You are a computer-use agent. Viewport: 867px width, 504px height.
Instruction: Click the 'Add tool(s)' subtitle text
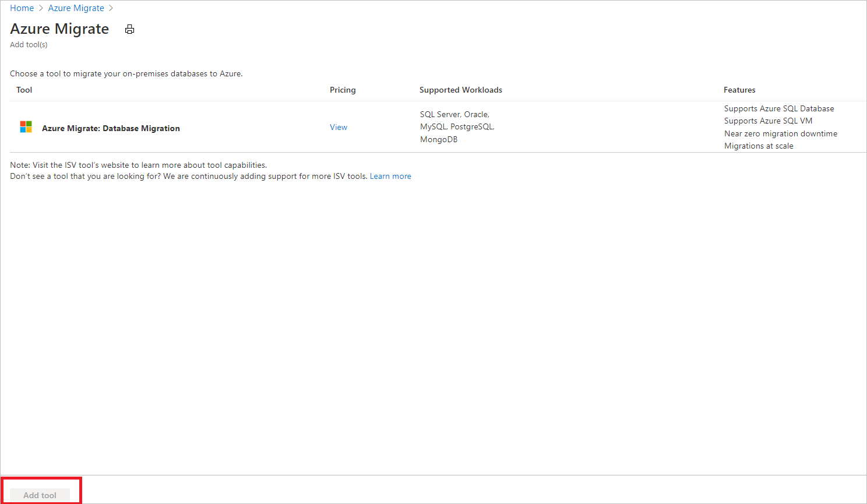pos(29,44)
